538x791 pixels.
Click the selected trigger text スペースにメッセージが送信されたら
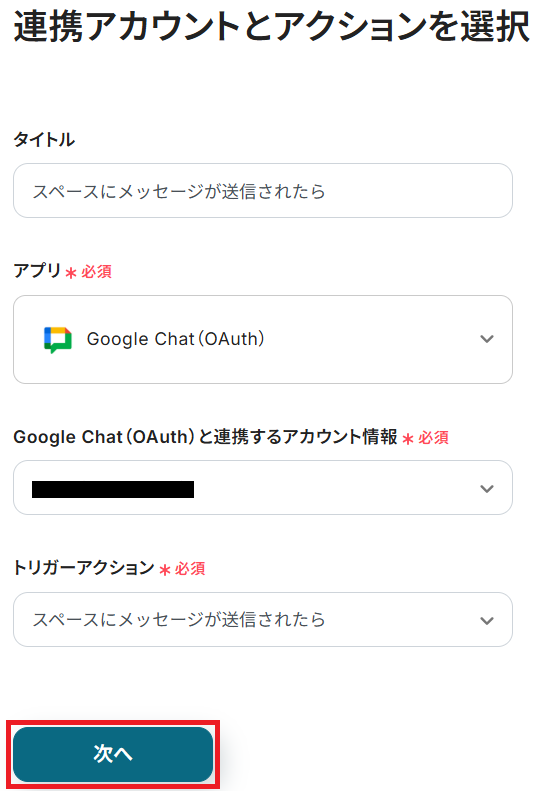tap(179, 619)
